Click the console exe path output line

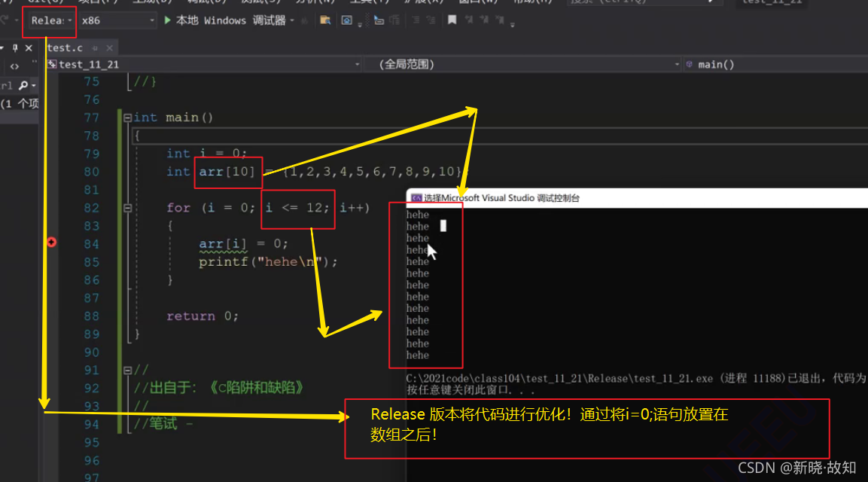637,378
